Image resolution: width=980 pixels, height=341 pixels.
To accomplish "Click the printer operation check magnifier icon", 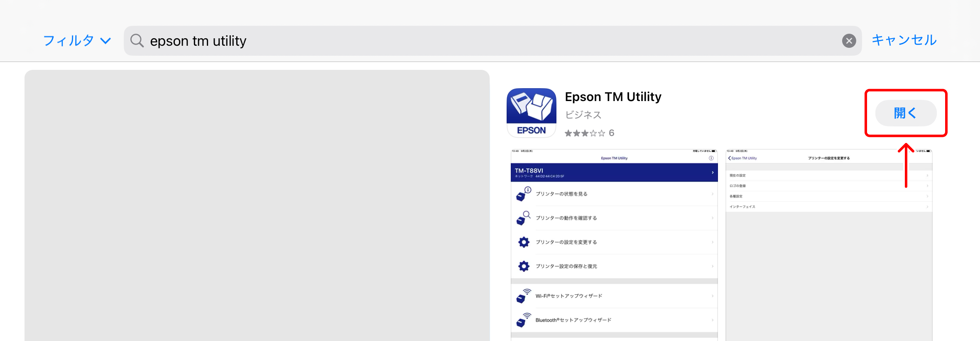I will tap(524, 218).
